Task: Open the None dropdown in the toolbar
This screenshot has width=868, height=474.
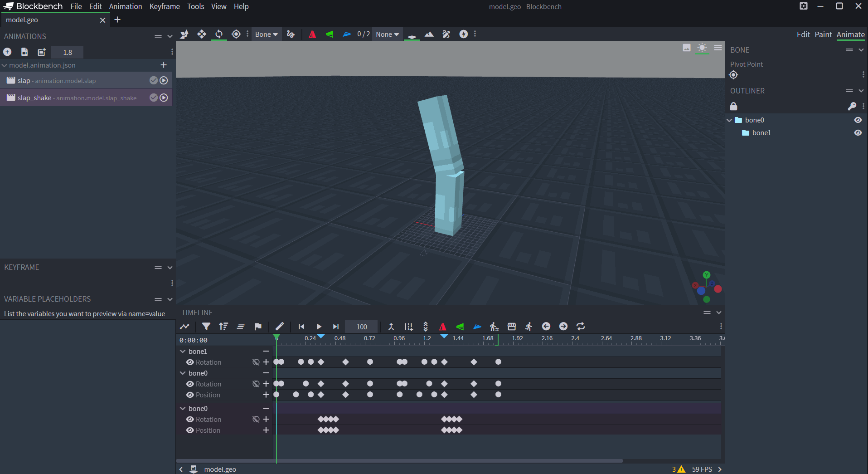Action: tap(387, 34)
